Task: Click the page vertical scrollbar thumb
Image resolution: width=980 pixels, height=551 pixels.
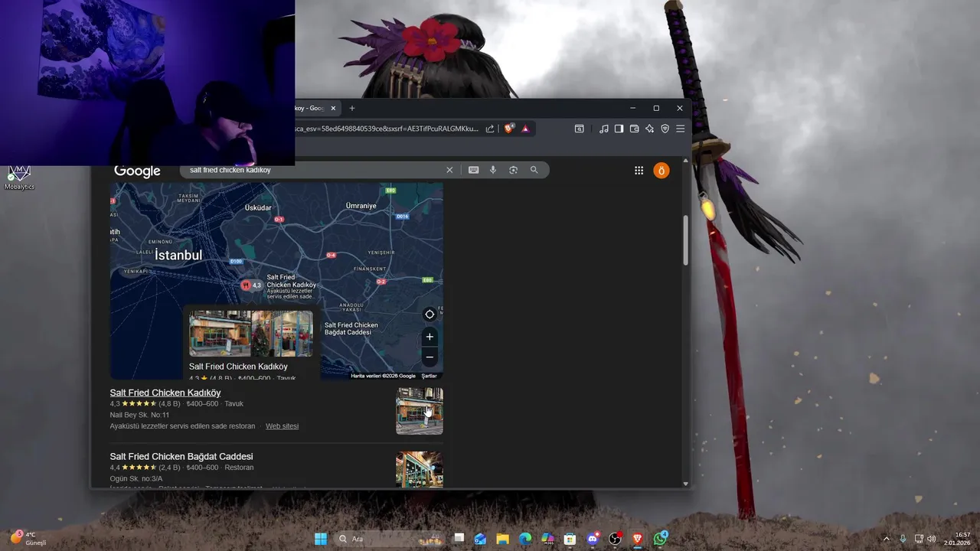Action: coord(685,240)
